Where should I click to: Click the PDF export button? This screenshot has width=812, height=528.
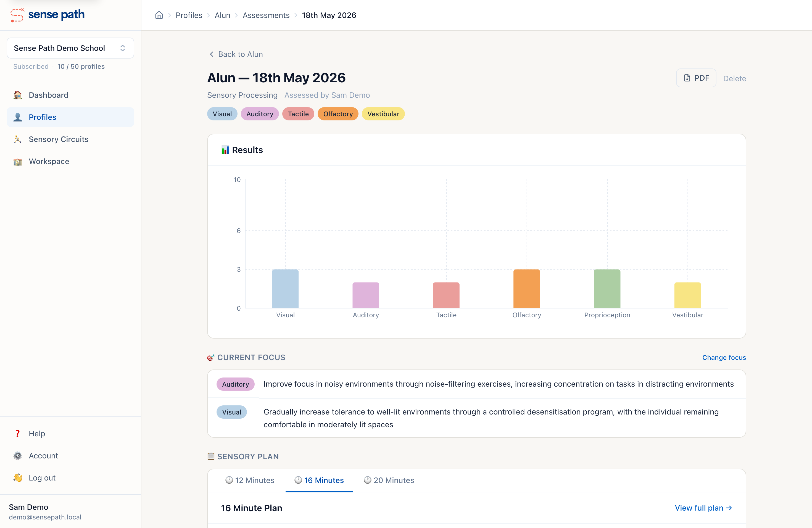point(696,78)
